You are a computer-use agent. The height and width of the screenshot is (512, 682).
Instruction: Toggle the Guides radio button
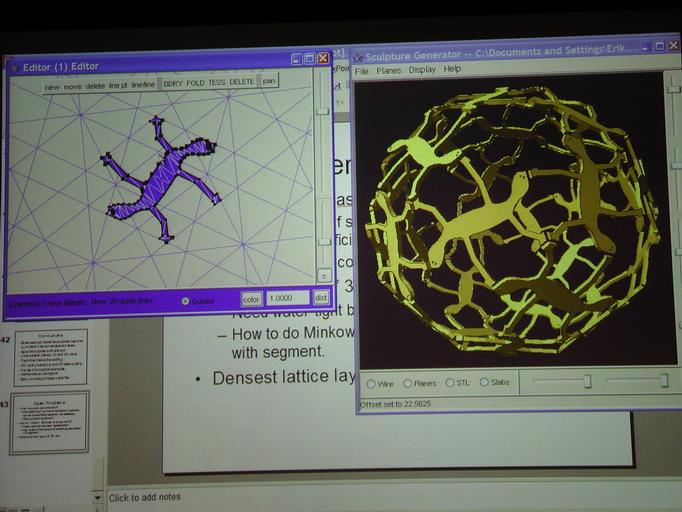click(186, 300)
